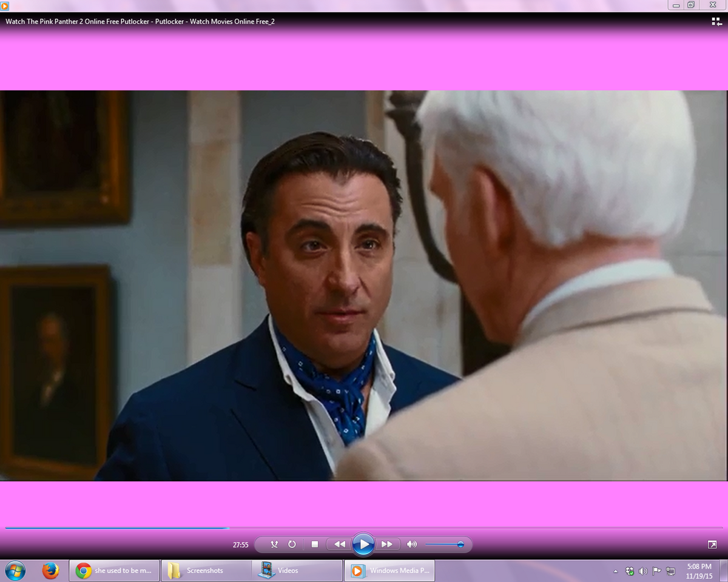Restore down the media player window
The image size is (728, 582).
(691, 5)
